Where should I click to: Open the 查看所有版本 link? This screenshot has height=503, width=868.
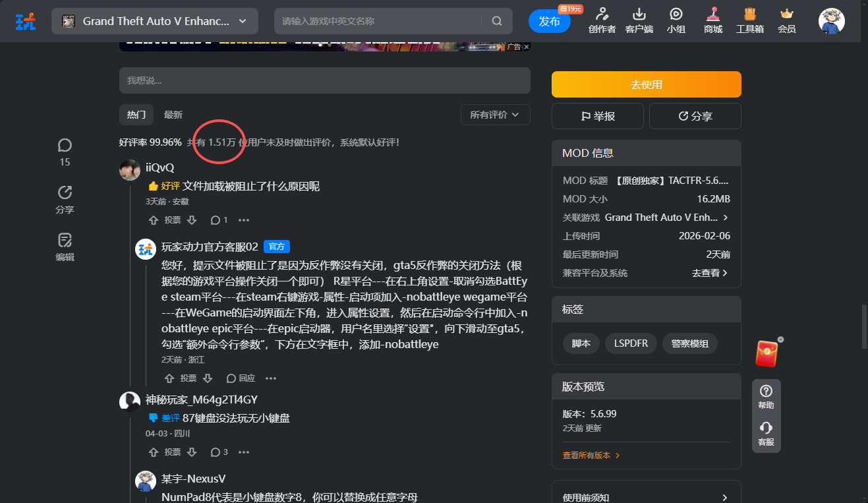pos(591,456)
